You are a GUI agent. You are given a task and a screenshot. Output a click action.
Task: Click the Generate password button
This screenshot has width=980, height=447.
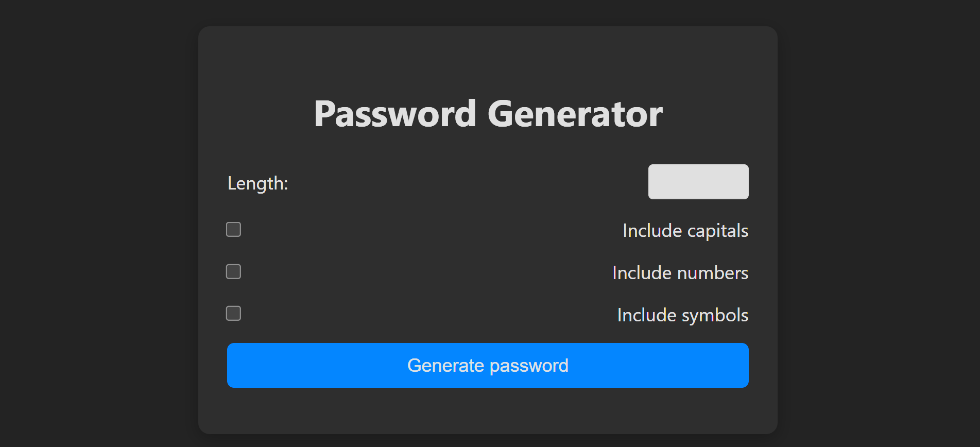[x=487, y=366]
